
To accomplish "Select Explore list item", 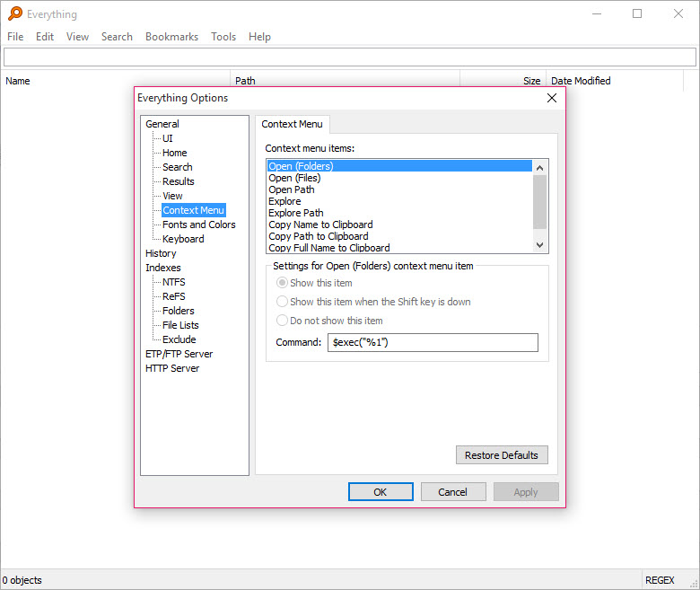I will coord(399,201).
